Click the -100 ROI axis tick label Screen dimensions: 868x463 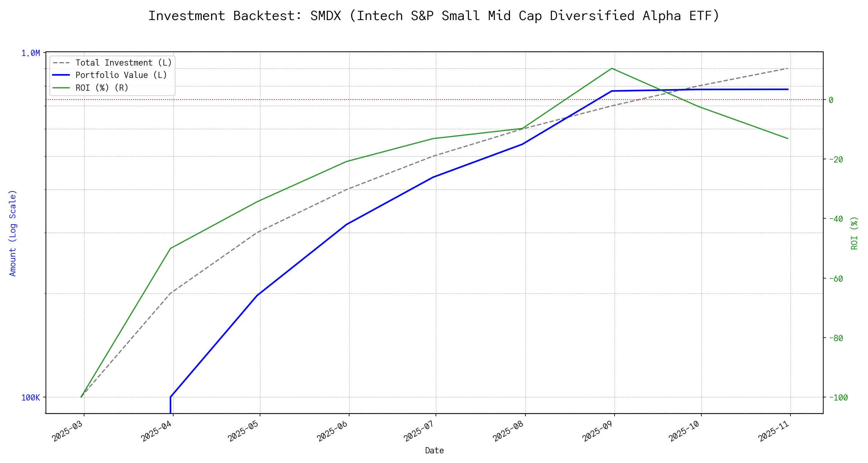[x=838, y=397]
